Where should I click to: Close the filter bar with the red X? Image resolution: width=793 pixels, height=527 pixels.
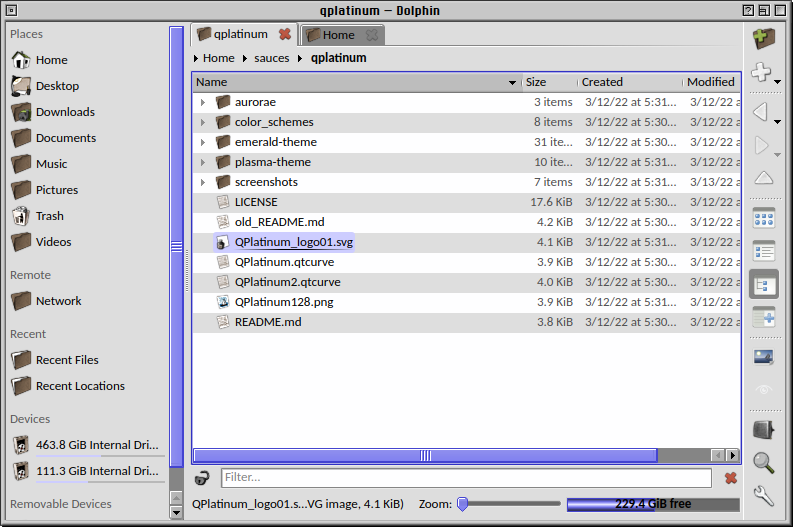pyautogui.click(x=731, y=478)
